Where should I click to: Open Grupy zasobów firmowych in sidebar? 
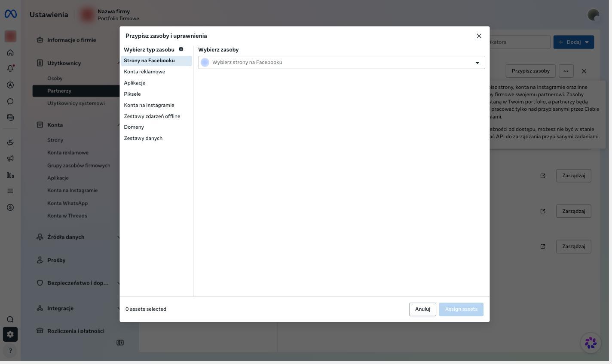point(79,166)
